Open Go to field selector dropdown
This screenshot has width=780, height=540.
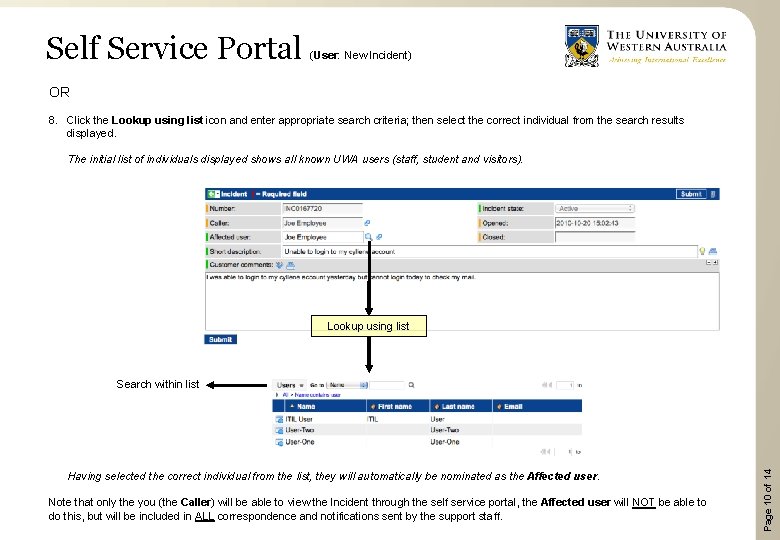(347, 385)
